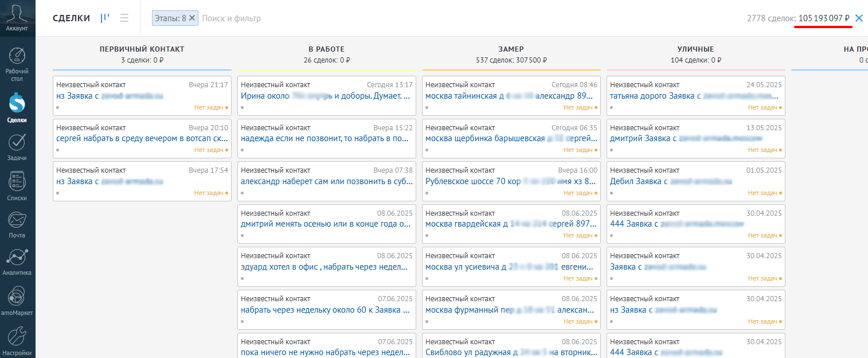Open the Почта envelope icon
Screen dimensions: 868x358
17,220
